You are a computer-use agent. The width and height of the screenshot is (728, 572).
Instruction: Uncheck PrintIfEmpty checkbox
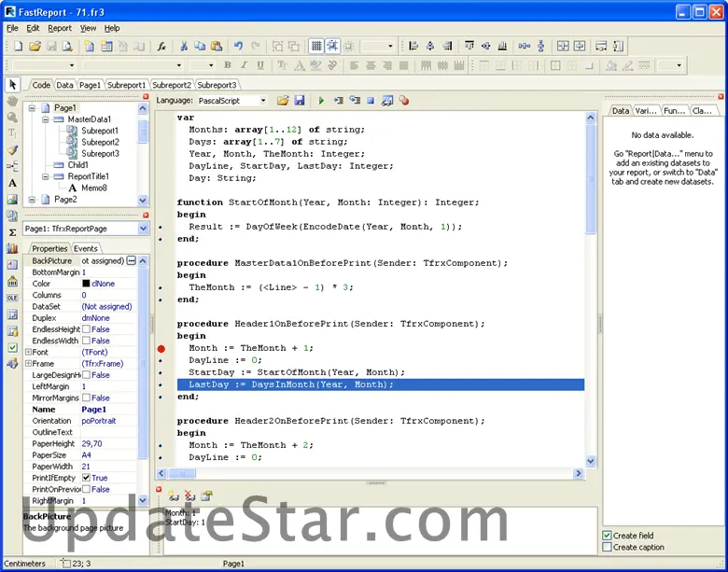(87, 478)
